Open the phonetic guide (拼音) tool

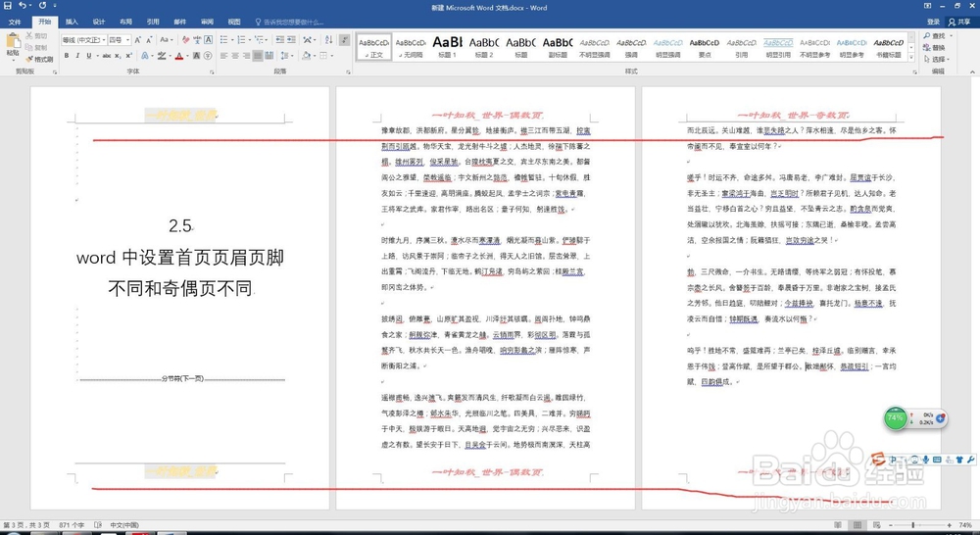(197, 40)
